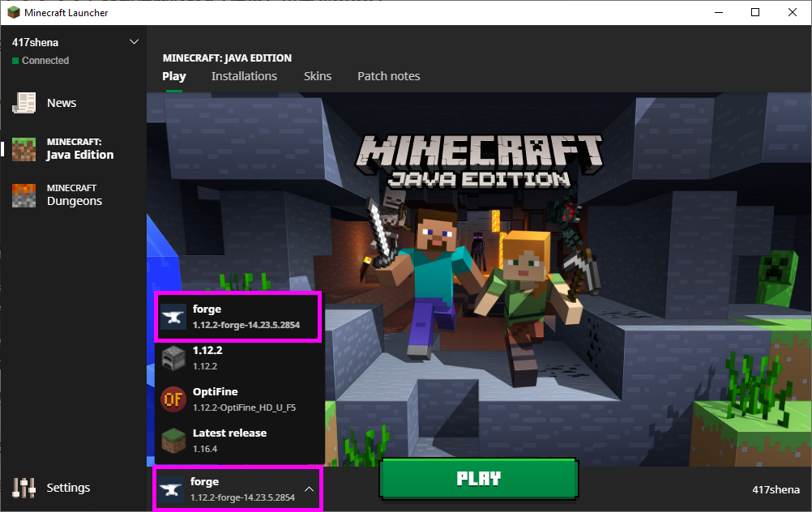Viewport: 812px width, 512px height.
Task: Expand the 417shena account dropdown
Action: (134, 42)
